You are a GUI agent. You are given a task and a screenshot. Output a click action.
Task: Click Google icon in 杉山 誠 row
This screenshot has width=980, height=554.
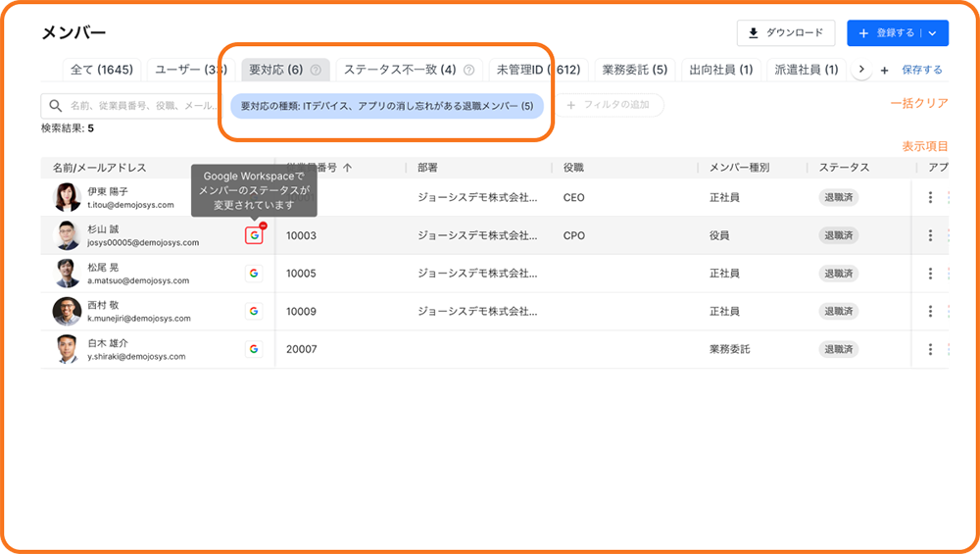(x=254, y=235)
